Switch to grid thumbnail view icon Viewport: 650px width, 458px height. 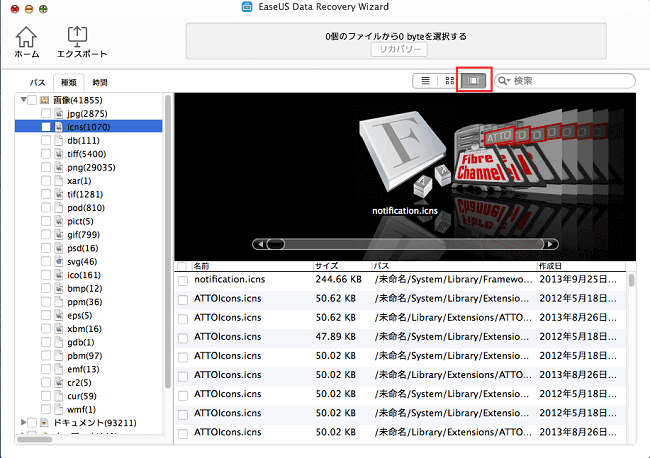449,80
